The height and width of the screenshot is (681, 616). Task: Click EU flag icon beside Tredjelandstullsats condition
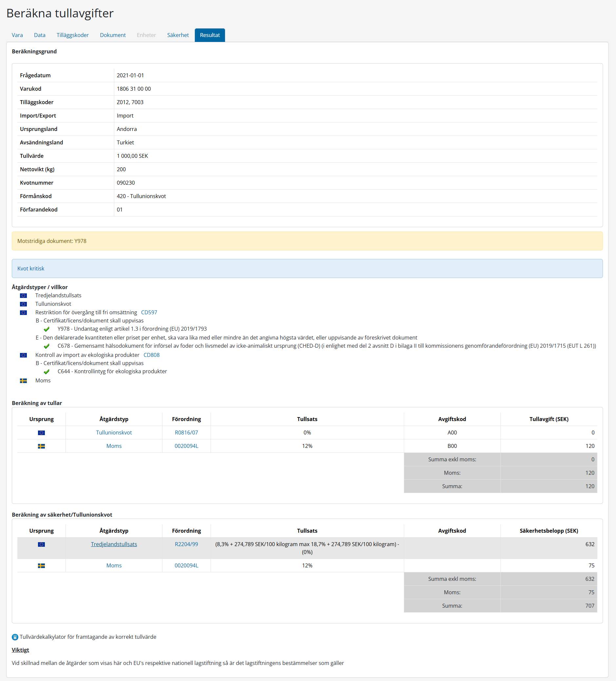click(23, 296)
